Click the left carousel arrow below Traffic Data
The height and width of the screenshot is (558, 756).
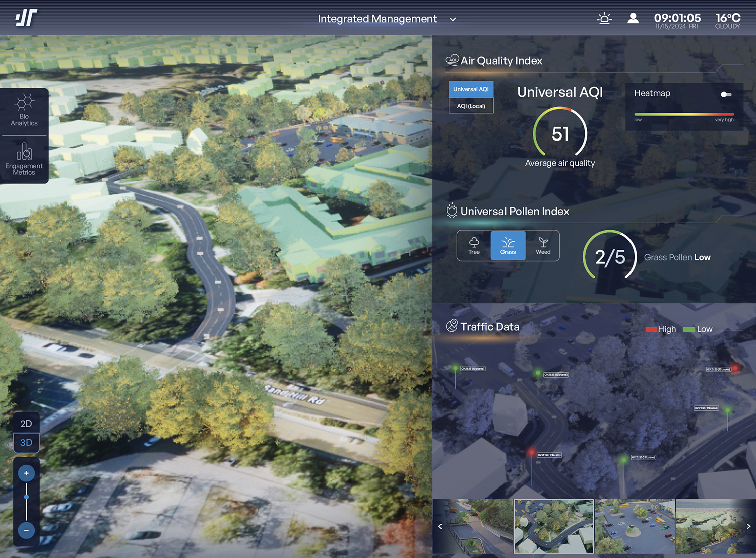tap(439, 526)
